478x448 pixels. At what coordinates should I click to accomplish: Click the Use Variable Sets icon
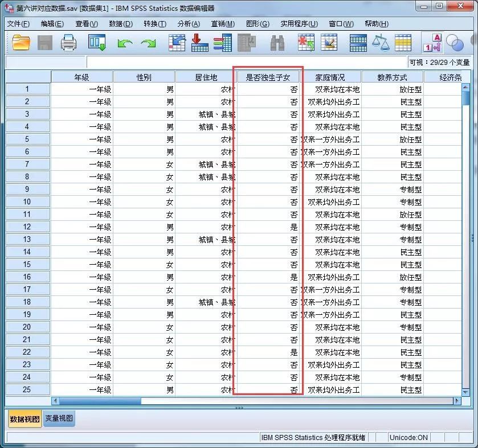pos(454,42)
